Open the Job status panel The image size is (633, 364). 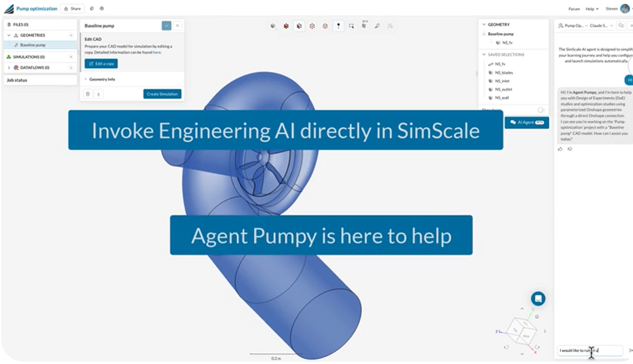pos(40,80)
